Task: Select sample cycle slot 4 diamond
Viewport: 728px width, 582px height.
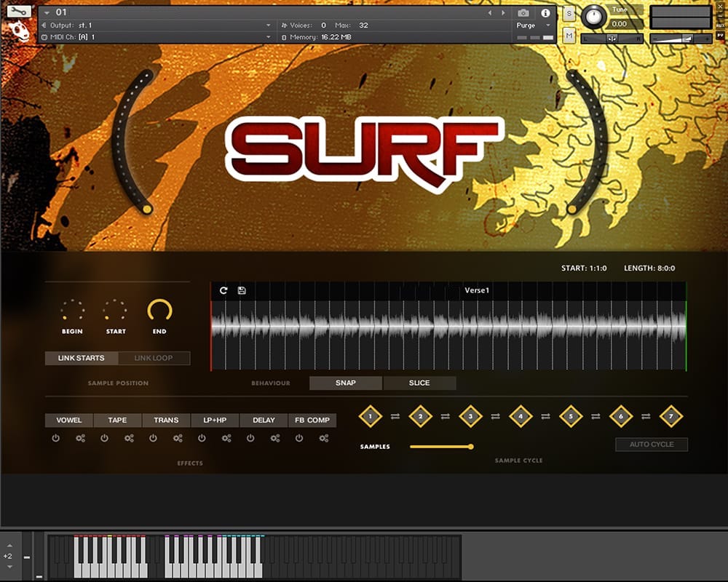Action: click(521, 417)
